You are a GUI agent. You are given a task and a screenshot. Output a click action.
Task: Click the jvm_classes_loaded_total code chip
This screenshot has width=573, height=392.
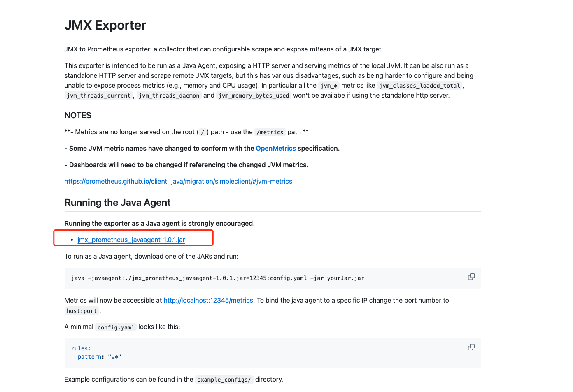coord(419,85)
